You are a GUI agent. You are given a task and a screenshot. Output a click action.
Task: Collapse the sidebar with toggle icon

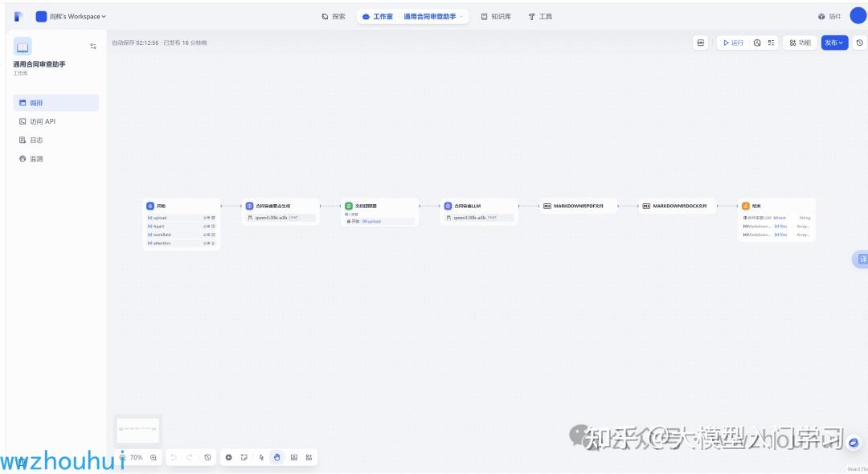(x=93, y=47)
